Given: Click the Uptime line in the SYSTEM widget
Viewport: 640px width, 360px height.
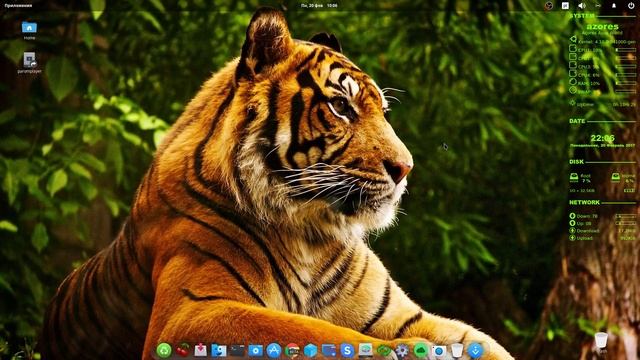Looking at the screenshot, I should (x=603, y=104).
